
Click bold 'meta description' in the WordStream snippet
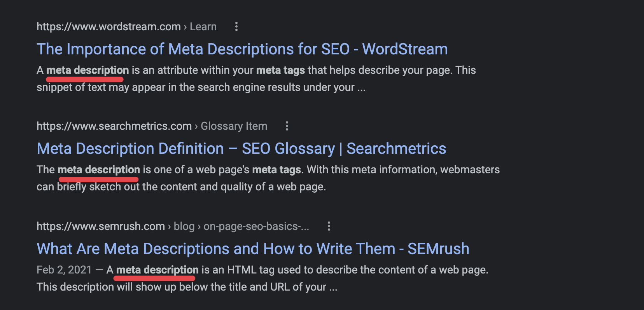(87, 70)
